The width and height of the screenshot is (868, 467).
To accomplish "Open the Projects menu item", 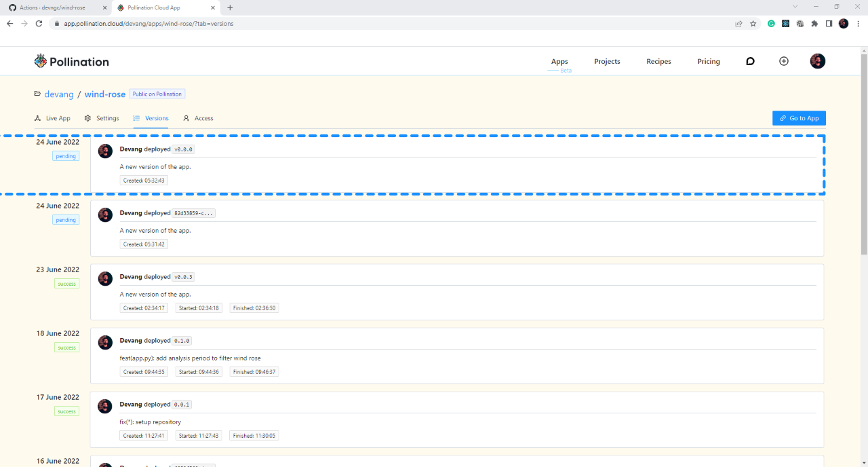I will point(607,61).
